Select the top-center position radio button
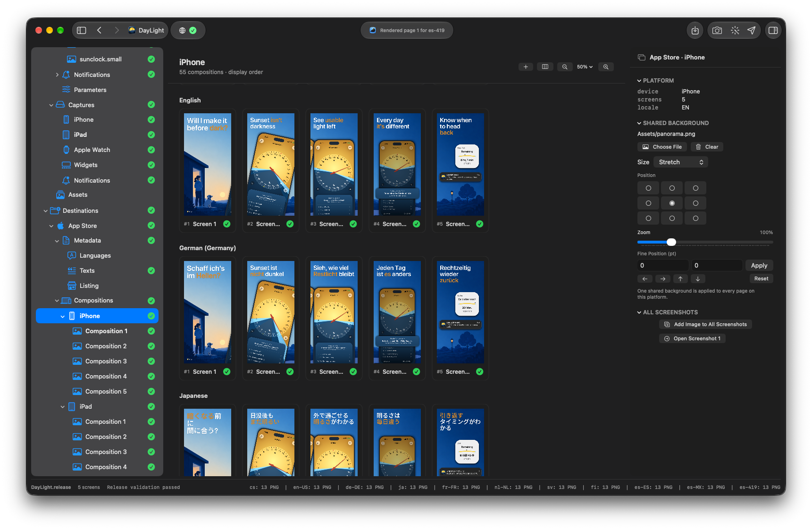The width and height of the screenshot is (812, 530). [672, 188]
